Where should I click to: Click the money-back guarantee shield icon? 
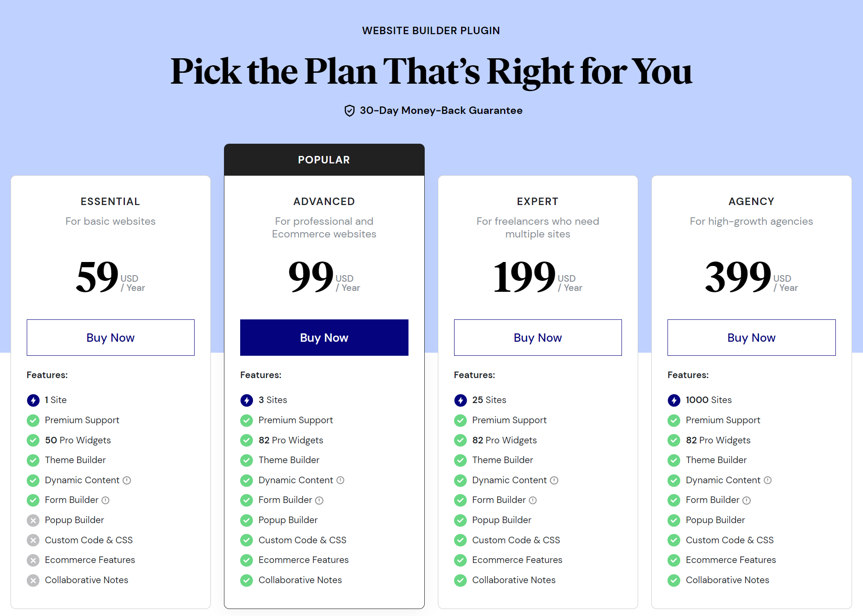point(349,111)
